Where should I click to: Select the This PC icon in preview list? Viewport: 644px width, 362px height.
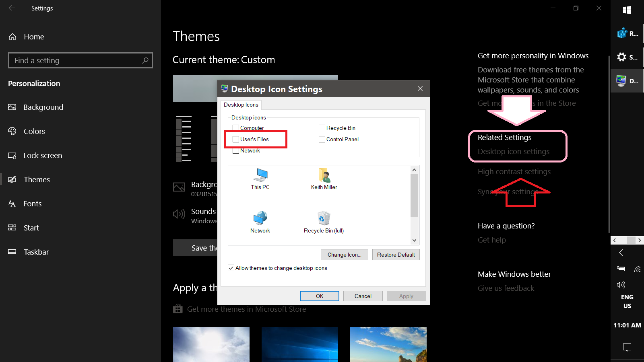click(x=260, y=179)
